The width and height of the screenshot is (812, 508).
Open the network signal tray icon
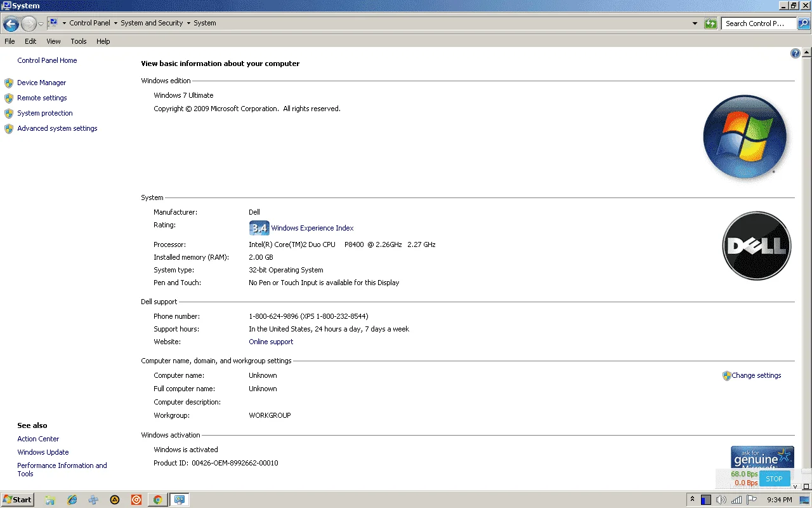click(x=737, y=500)
